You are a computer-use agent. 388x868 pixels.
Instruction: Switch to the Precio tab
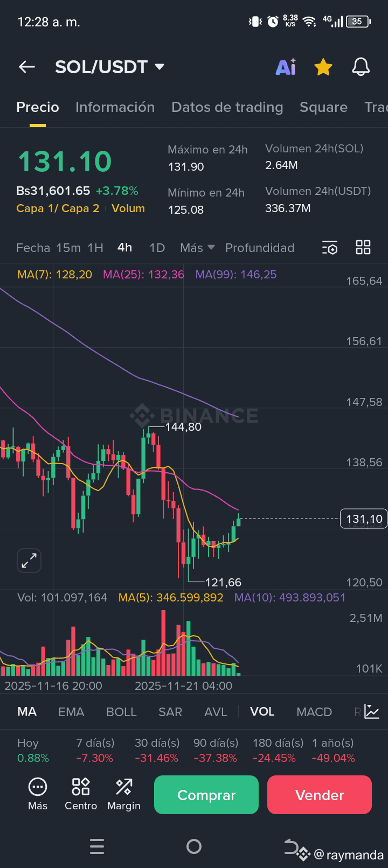(38, 107)
